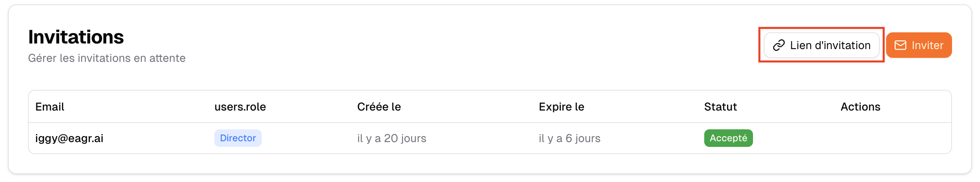Viewport: 980px width, 182px height.
Task: Click the chain link icon
Action: (779, 45)
